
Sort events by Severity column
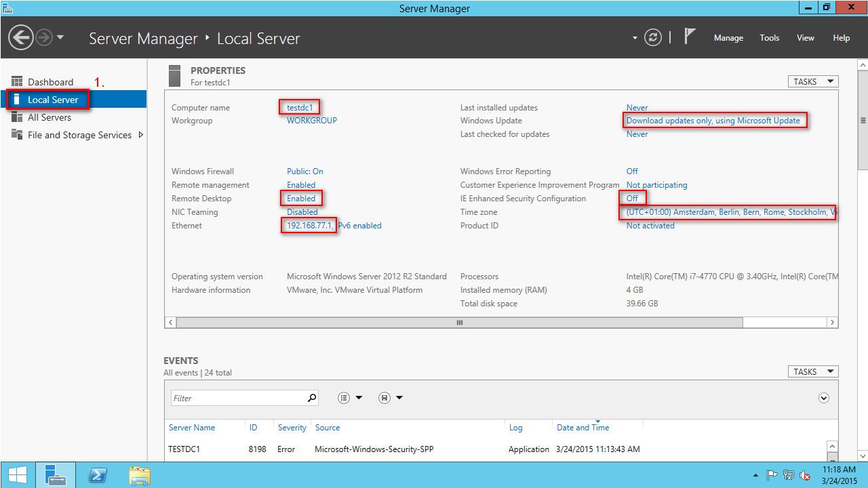tap(292, 428)
